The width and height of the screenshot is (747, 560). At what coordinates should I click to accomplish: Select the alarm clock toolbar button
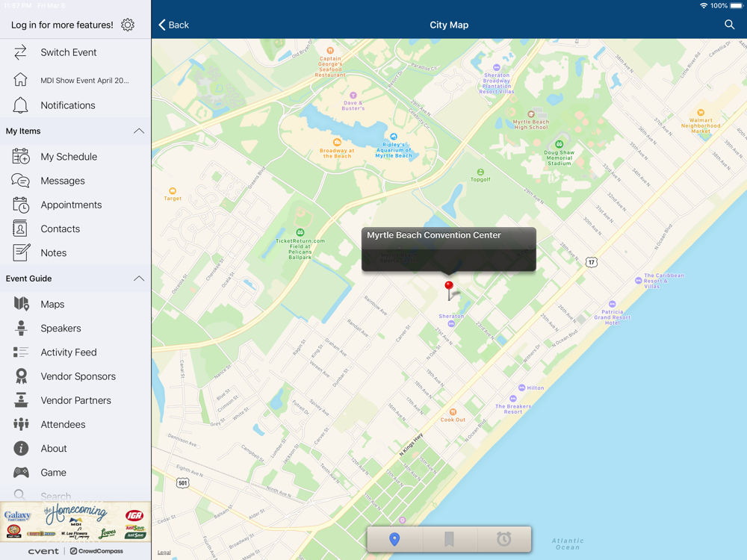tap(503, 539)
